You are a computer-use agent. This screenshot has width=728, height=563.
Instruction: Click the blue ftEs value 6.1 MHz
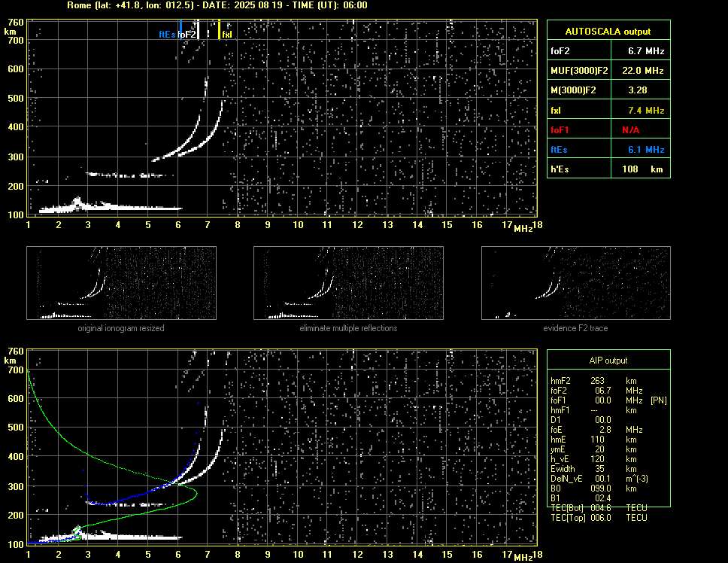pos(646,150)
